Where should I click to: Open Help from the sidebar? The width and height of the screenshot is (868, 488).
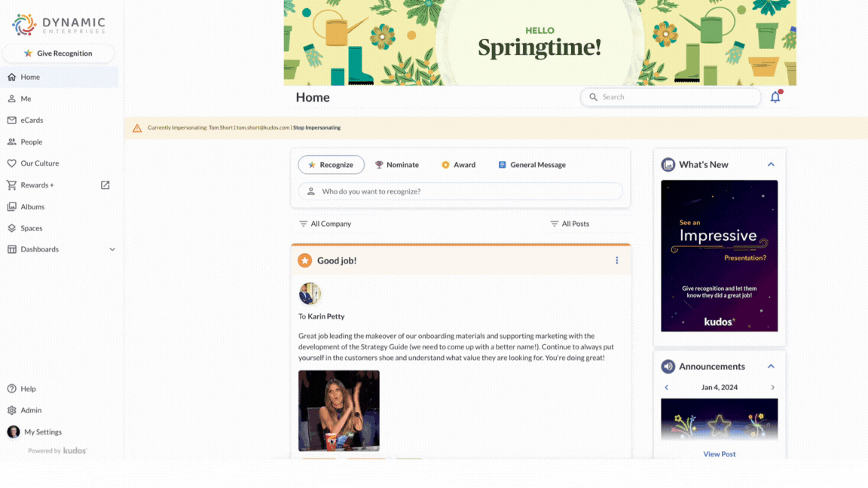[60, 389]
